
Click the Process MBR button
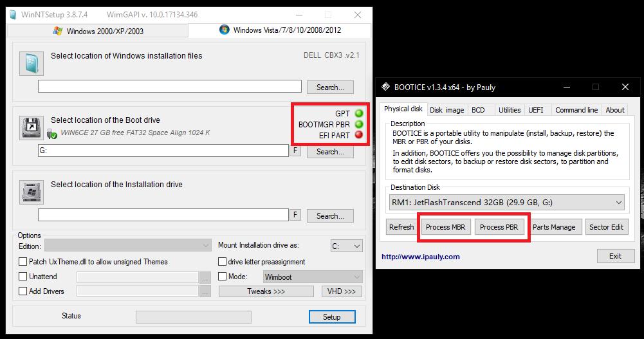(x=446, y=227)
